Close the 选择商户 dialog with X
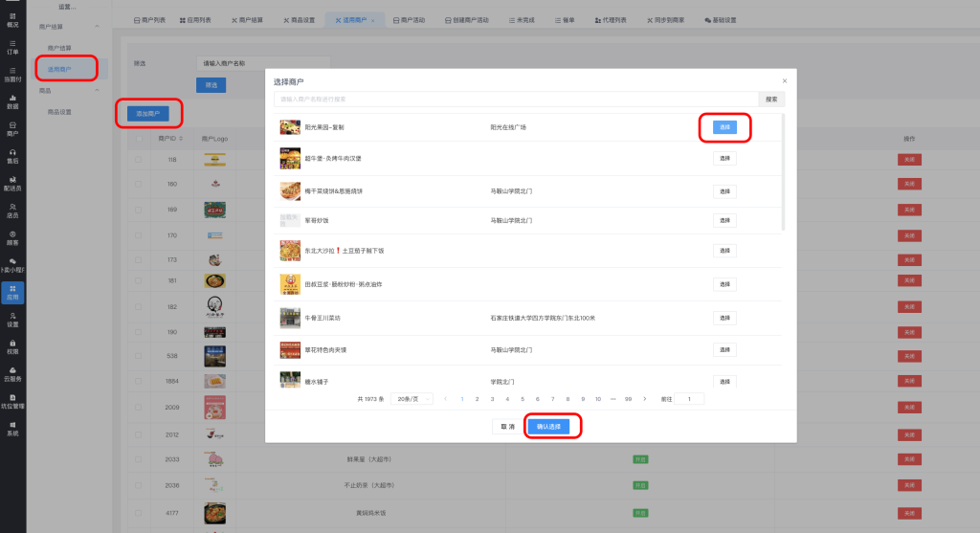 click(785, 81)
